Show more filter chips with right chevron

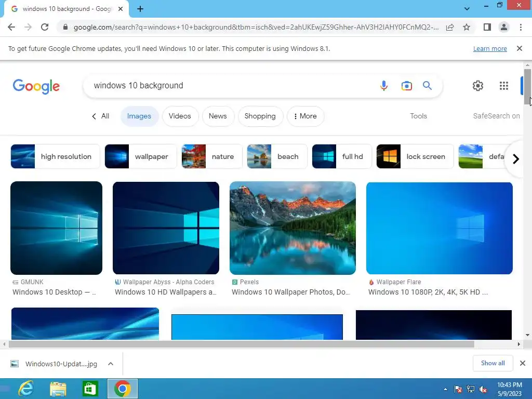click(x=516, y=159)
